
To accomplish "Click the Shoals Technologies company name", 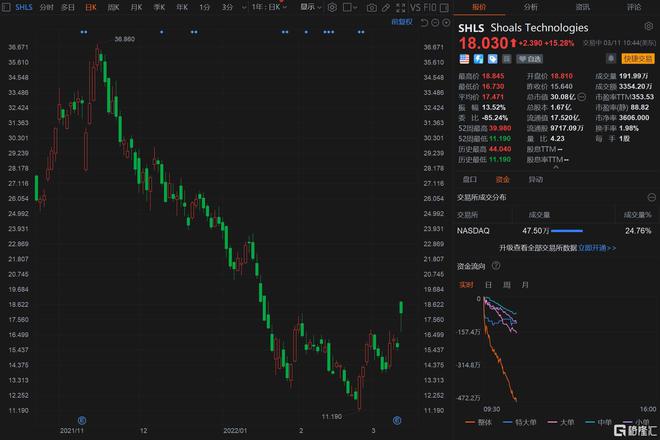I will pyautogui.click(x=539, y=28).
